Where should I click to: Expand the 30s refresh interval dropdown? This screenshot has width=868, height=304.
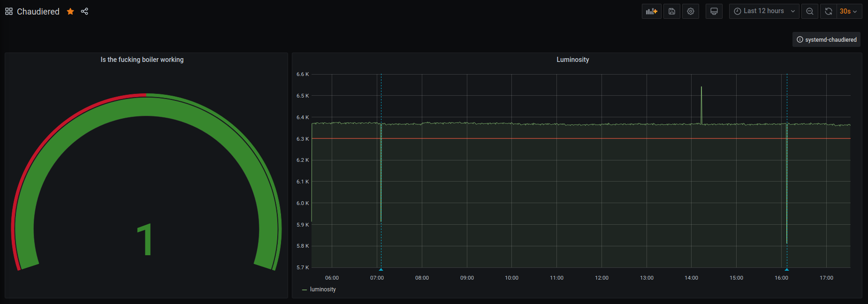[x=849, y=11]
